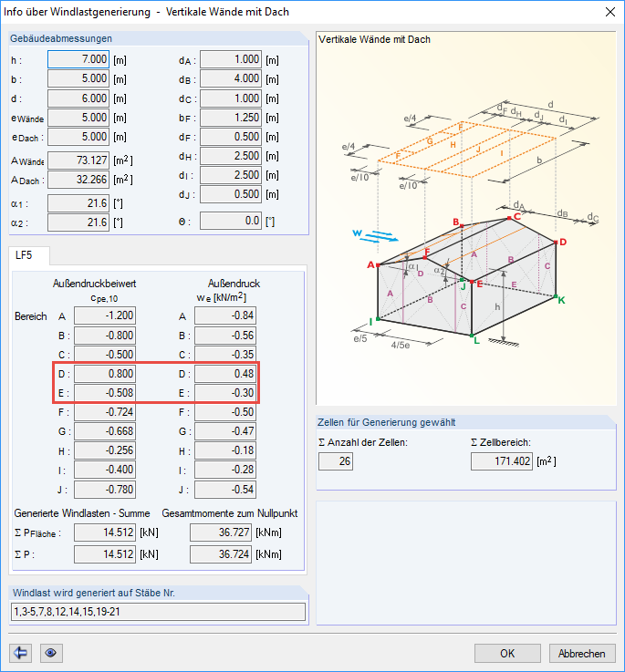Viewport: 625px width, 672px height.
Task: Click the dB field showing 4.000
Action: tap(231, 78)
